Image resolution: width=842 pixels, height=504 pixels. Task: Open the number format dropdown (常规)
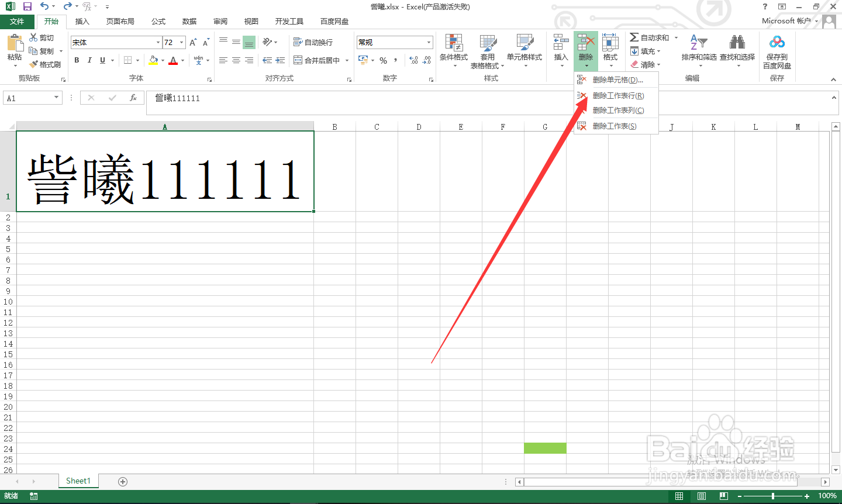429,43
